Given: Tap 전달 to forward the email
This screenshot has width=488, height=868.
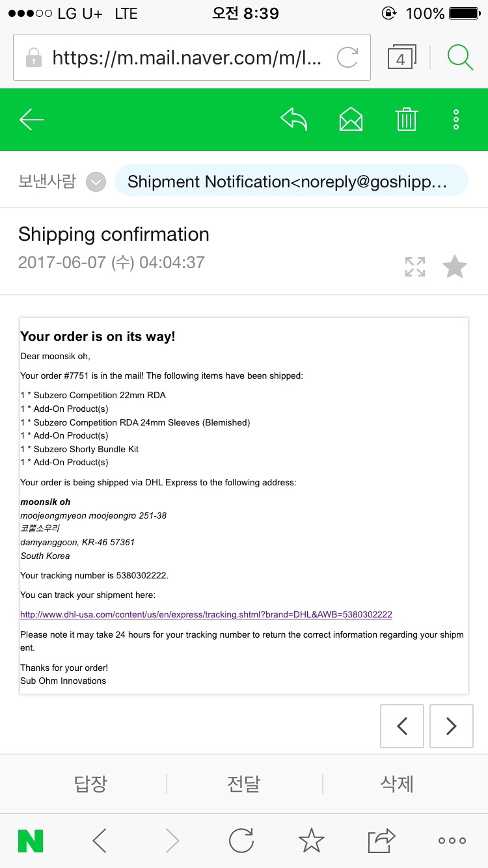Looking at the screenshot, I should [x=244, y=783].
